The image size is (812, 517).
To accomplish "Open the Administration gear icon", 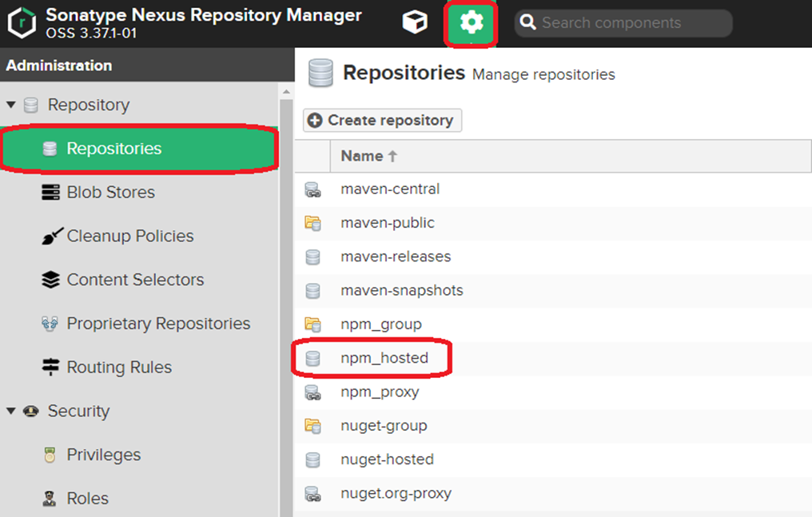I will [x=472, y=22].
